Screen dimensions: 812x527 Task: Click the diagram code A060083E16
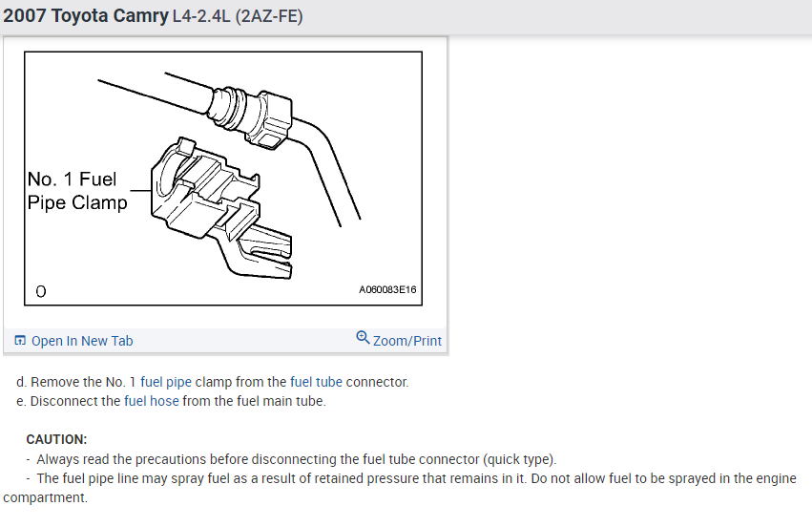(387, 289)
